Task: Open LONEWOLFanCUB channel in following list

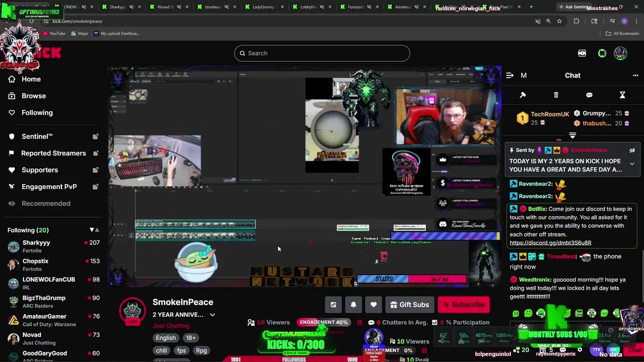Action: click(x=53, y=283)
